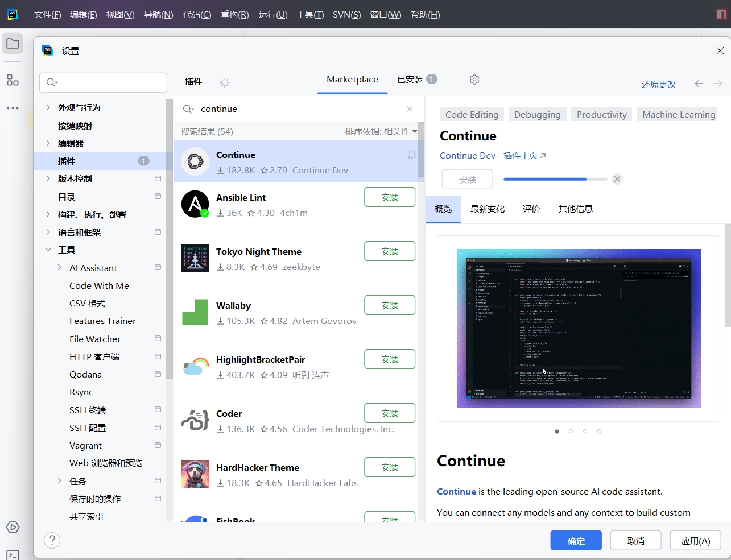Click the WebStorm logo in the main menu bar

click(13, 14)
